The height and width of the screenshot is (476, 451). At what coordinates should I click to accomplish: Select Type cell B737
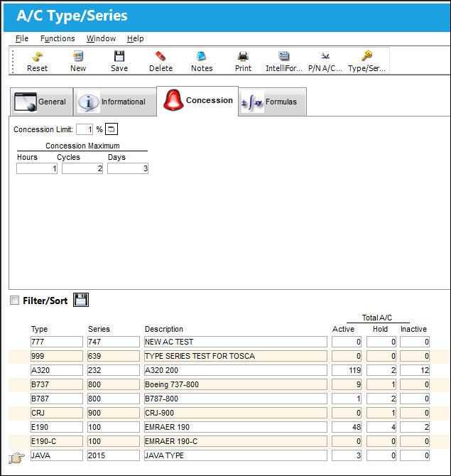pos(56,384)
